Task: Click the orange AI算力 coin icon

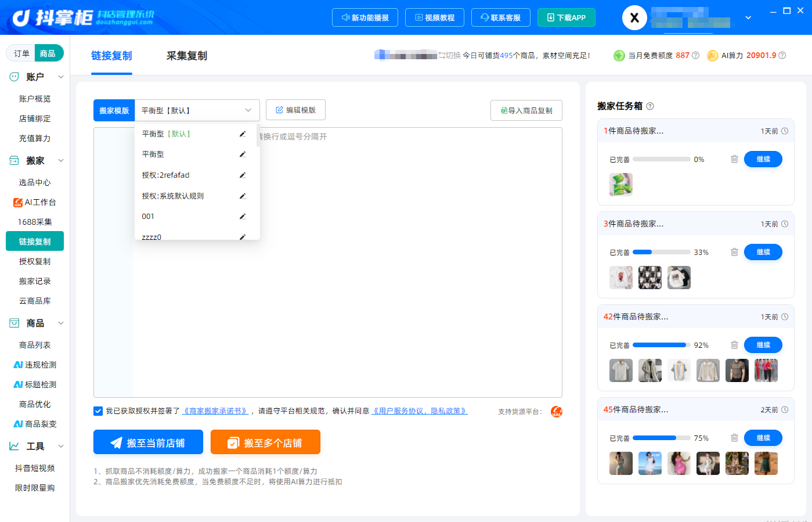Action: tap(713, 56)
